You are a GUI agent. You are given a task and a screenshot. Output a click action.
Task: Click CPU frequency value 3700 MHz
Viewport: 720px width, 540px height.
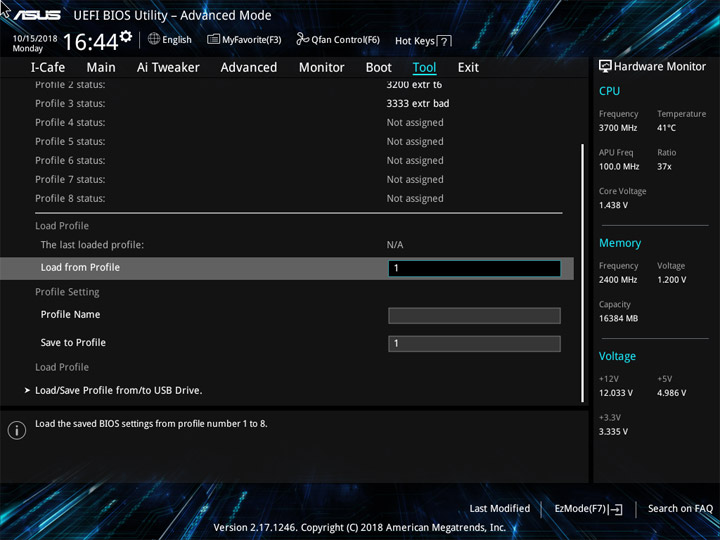pos(618,128)
